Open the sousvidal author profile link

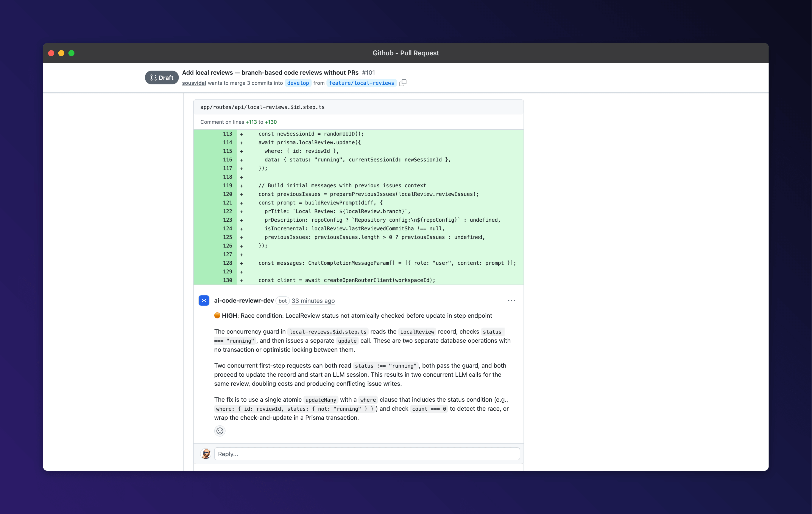(x=194, y=83)
